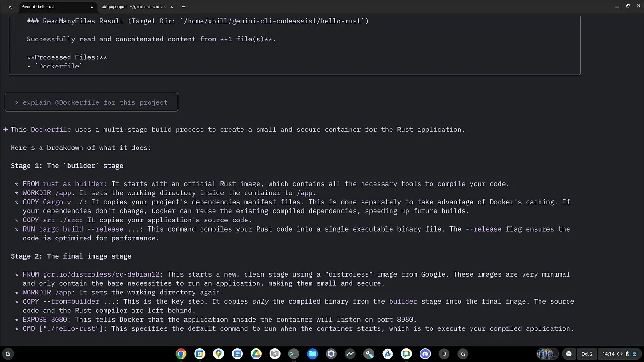Open Google Maps from the shelf
Viewport: 644px width, 362px height.
[x=218, y=354]
